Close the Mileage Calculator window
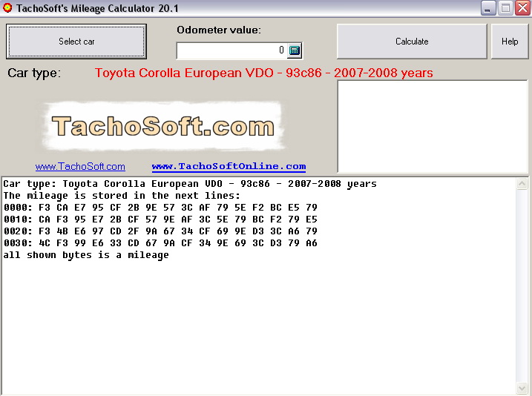Image resolution: width=532 pixels, height=396 pixels. 522,8
